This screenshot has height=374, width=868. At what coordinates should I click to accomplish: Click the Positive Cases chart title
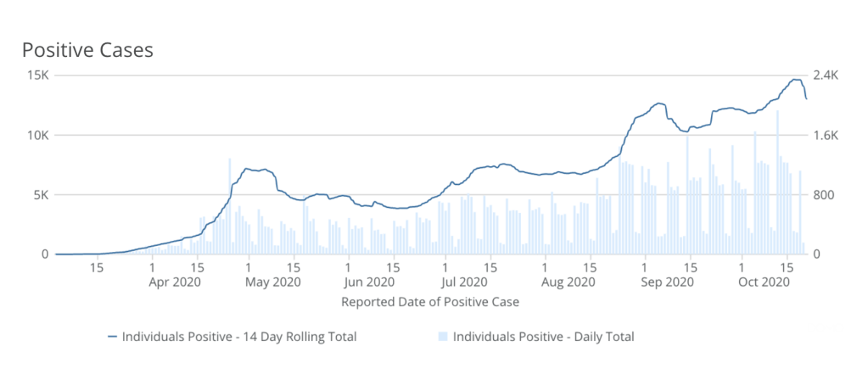pyautogui.click(x=87, y=50)
